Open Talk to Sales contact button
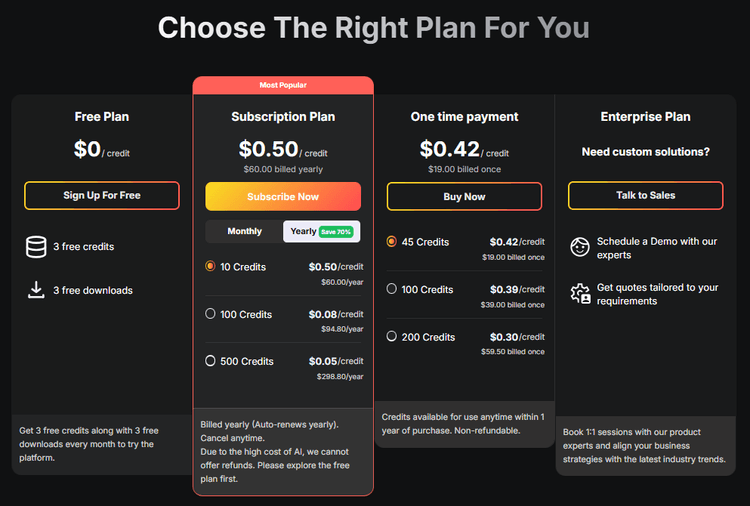The height and width of the screenshot is (506, 750). coord(645,196)
